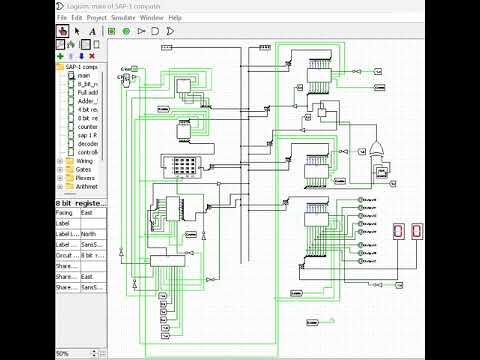Image resolution: width=480 pixels, height=360 pixels.
Task: Click the Logisim window title icon
Action: tap(60, 6)
